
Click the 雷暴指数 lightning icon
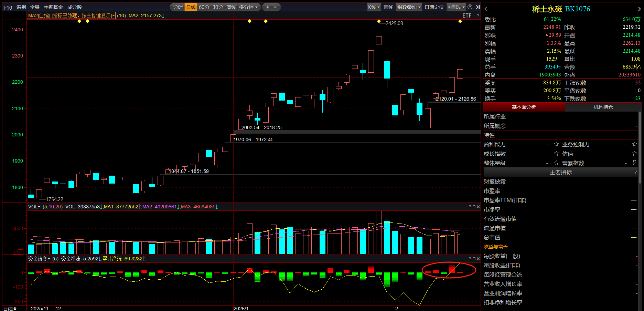635,163
